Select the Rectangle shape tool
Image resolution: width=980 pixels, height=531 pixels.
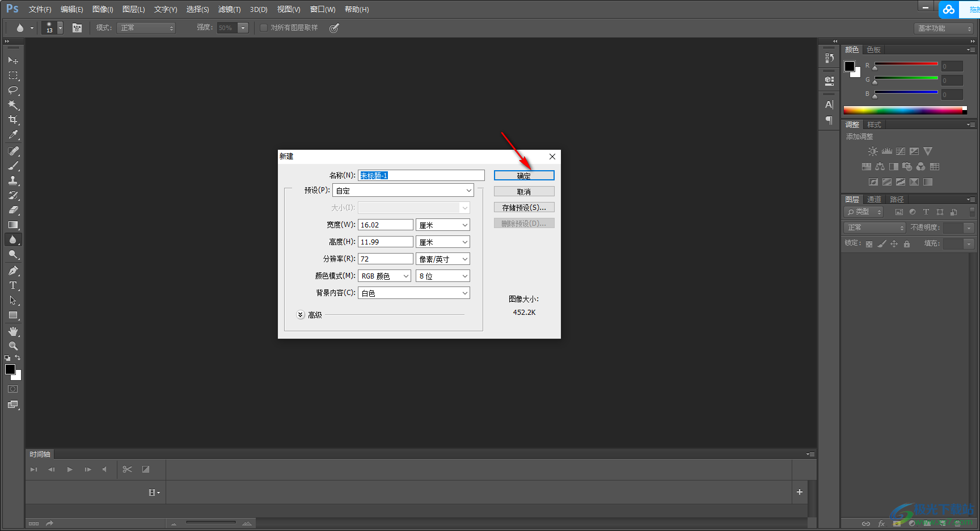pos(13,315)
